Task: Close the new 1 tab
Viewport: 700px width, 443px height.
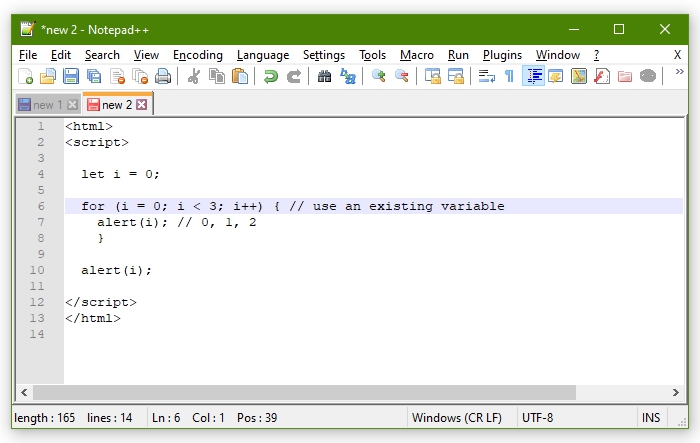Action: point(72,105)
